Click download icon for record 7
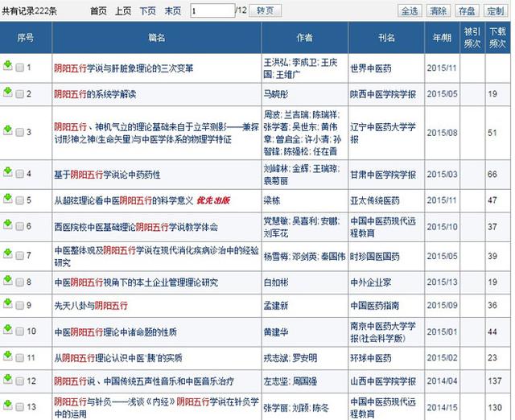The height and width of the screenshot is (420, 515). (x=7, y=253)
